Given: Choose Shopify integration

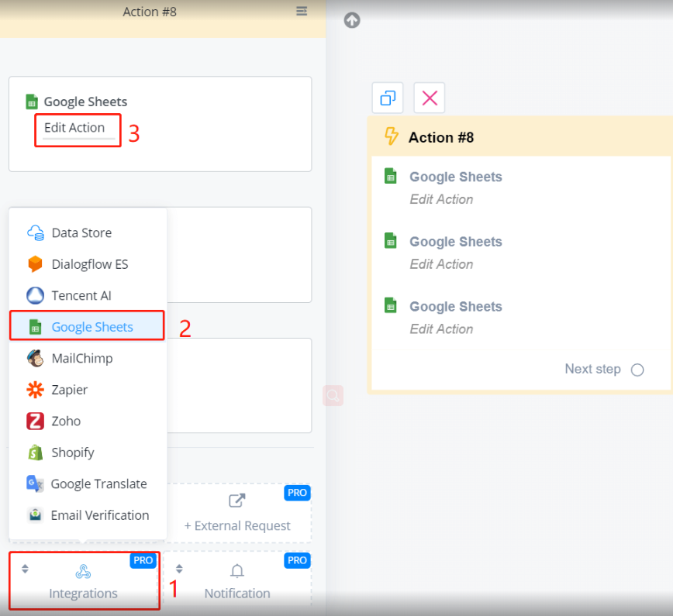Looking at the screenshot, I should coord(72,453).
